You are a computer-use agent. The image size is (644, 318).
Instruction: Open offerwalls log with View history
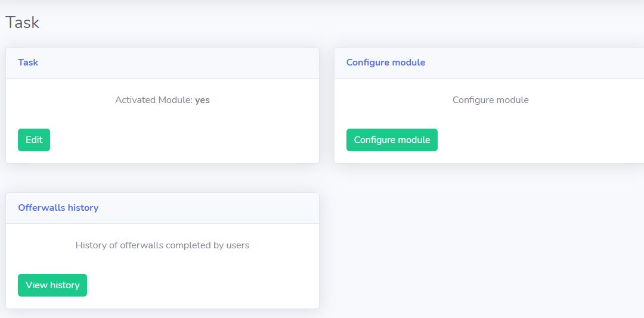tap(52, 285)
